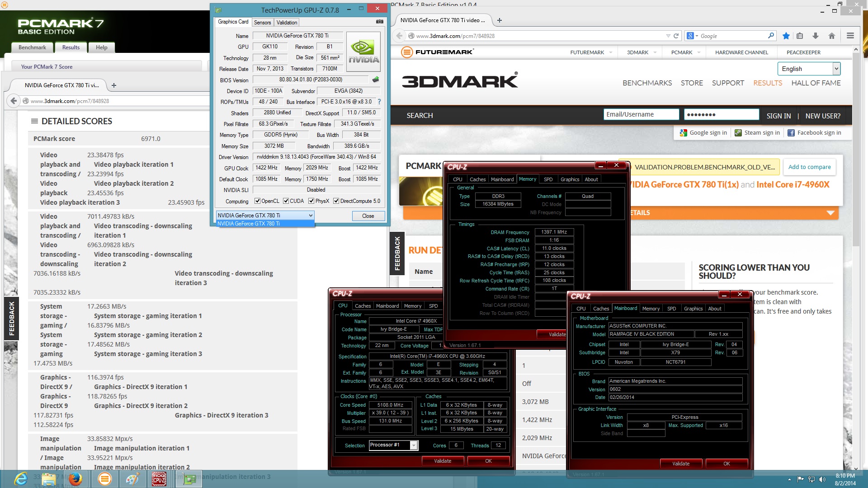
Task: Open the GPU selection dropdown in GPU-Z
Action: [x=265, y=216]
